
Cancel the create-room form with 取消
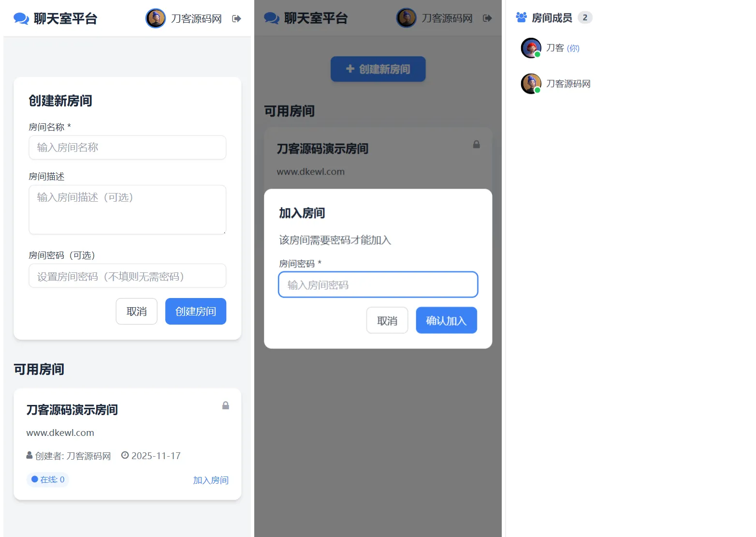pyautogui.click(x=137, y=311)
